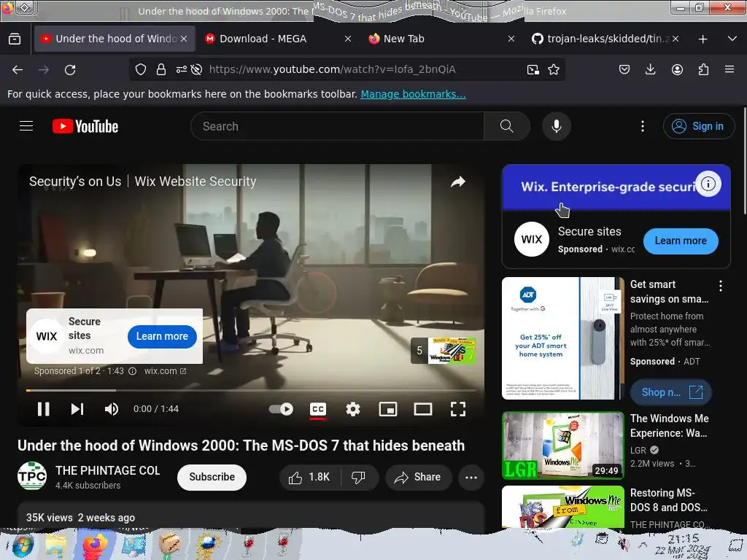Bookmark this page with star

pyautogui.click(x=554, y=69)
